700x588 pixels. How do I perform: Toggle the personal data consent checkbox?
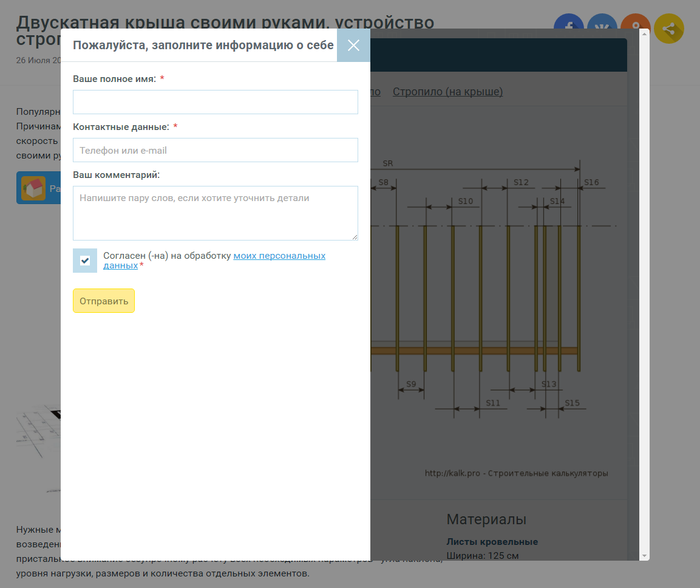[x=85, y=261]
